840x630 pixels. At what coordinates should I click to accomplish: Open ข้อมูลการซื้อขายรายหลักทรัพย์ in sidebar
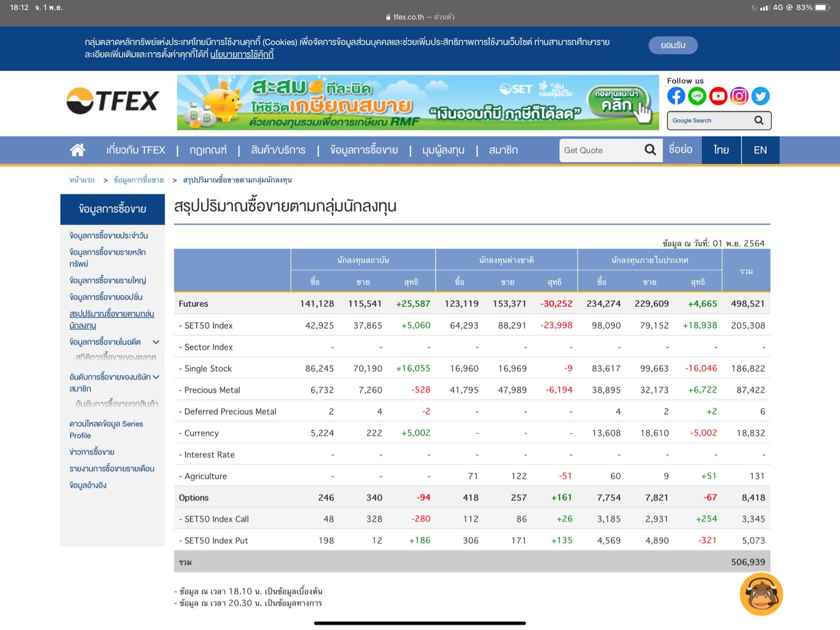(x=108, y=258)
